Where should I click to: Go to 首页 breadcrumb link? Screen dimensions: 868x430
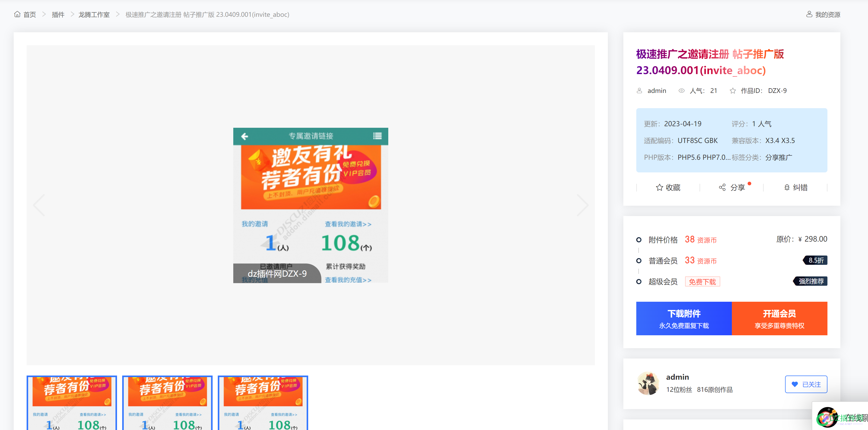click(29, 14)
